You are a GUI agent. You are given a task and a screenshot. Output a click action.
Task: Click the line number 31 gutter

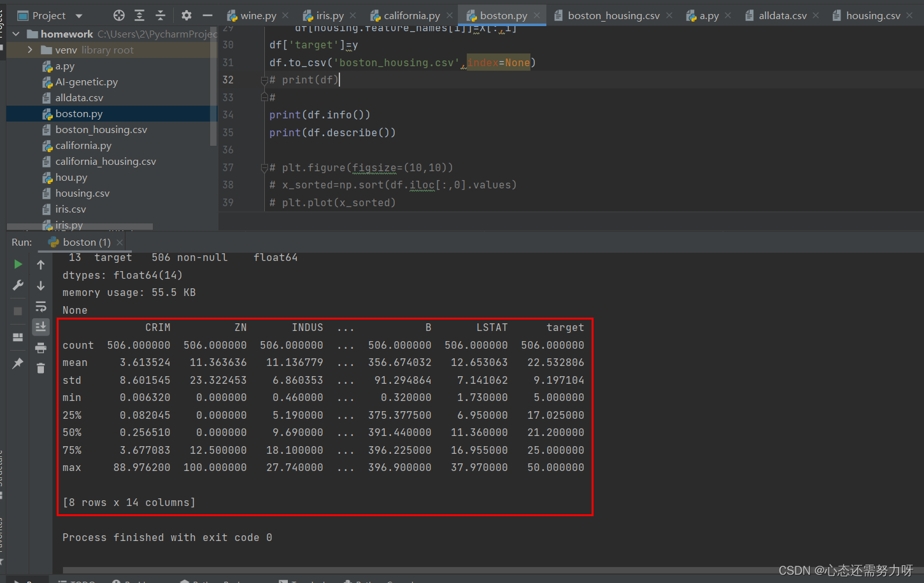click(x=228, y=62)
